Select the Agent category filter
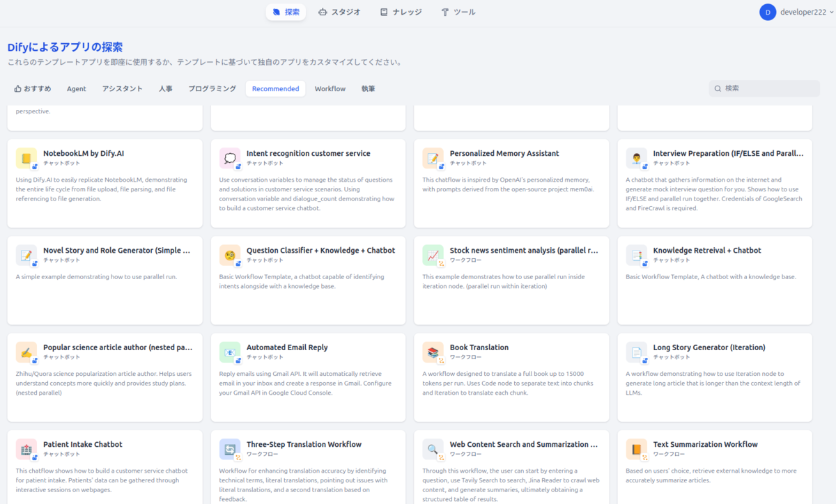 [x=77, y=88]
